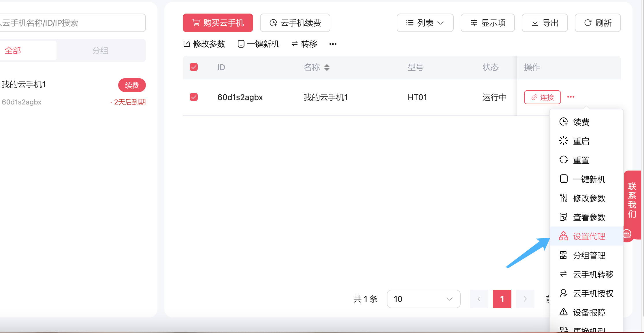Click the 查看参数 document search icon
The width and height of the screenshot is (644, 333).
(564, 217)
